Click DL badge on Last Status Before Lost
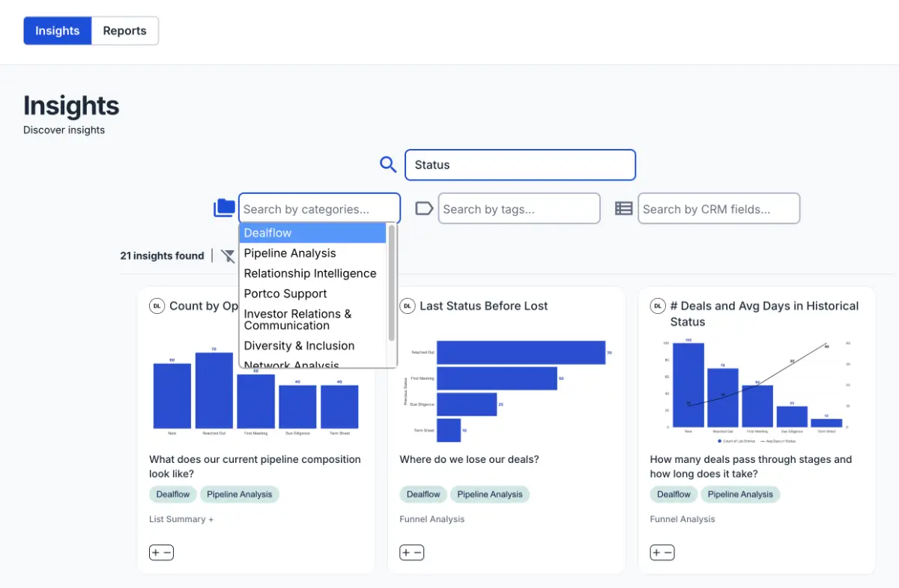The height and width of the screenshot is (588, 899). [408, 306]
